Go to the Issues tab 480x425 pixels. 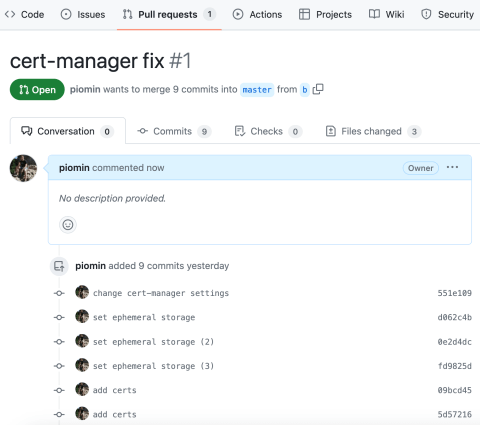coord(83,14)
